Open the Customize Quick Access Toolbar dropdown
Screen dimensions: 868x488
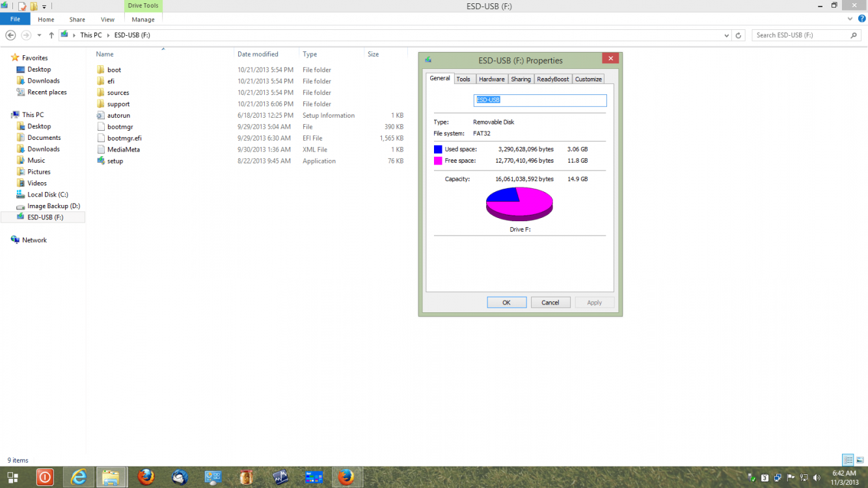[44, 7]
